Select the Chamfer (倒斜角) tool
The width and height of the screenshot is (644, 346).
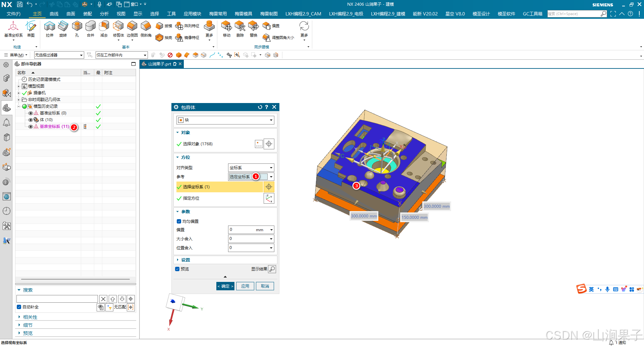click(x=146, y=26)
